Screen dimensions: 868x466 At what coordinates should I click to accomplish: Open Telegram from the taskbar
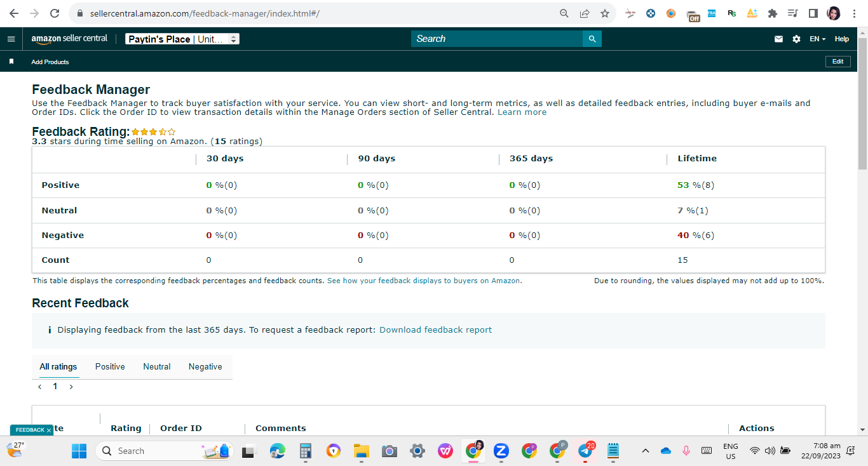585,451
